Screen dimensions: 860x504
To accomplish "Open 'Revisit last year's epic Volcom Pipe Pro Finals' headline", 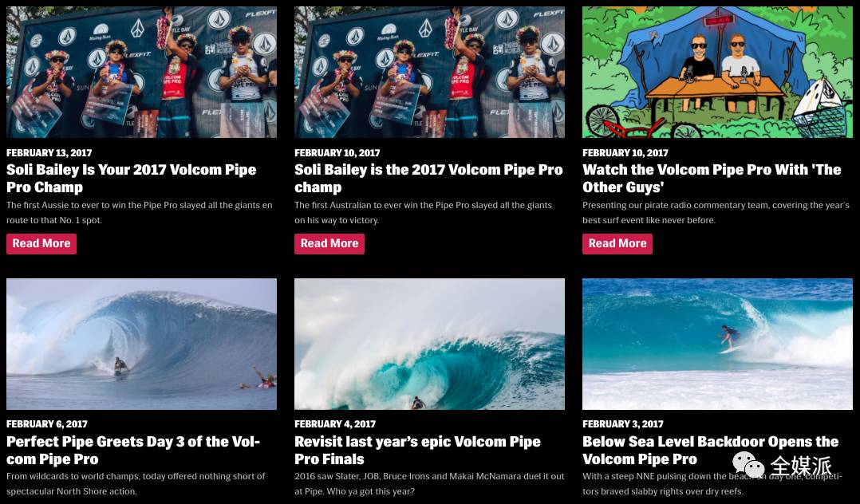I will (x=417, y=451).
